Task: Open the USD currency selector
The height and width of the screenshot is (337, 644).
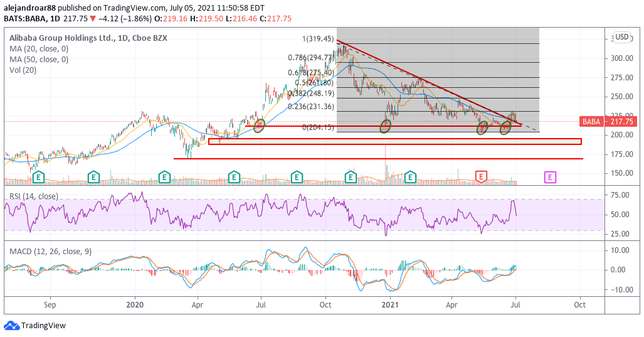Action: (x=622, y=37)
